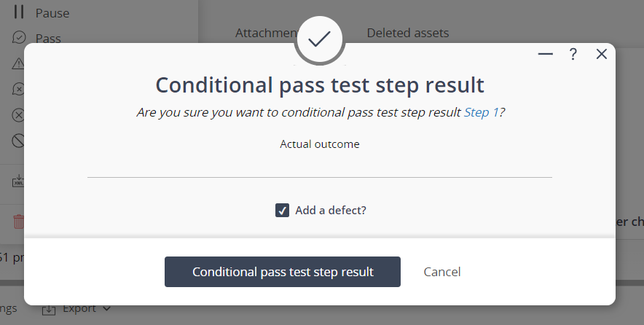
Task: Select the Pass speech-bubble check icon
Action: coord(19,38)
